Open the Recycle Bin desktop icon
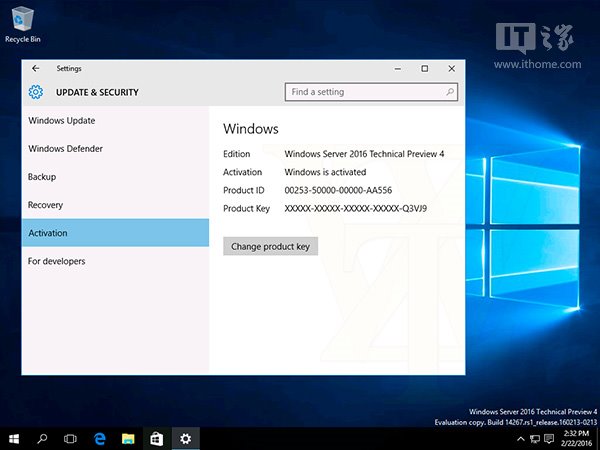 [x=23, y=24]
